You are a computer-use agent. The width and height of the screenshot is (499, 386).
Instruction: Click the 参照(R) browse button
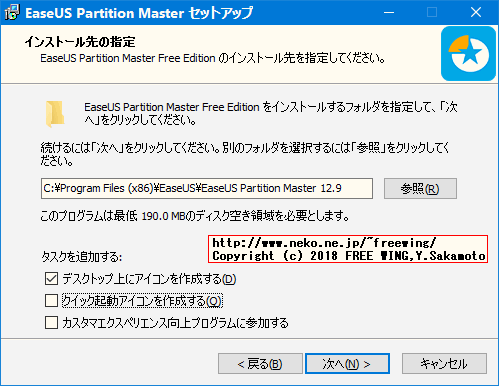pyautogui.click(x=420, y=189)
